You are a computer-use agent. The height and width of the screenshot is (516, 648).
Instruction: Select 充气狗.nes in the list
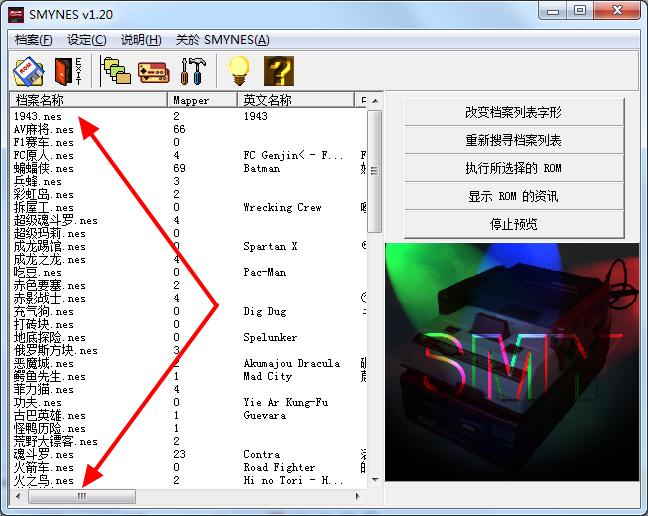click(x=44, y=312)
